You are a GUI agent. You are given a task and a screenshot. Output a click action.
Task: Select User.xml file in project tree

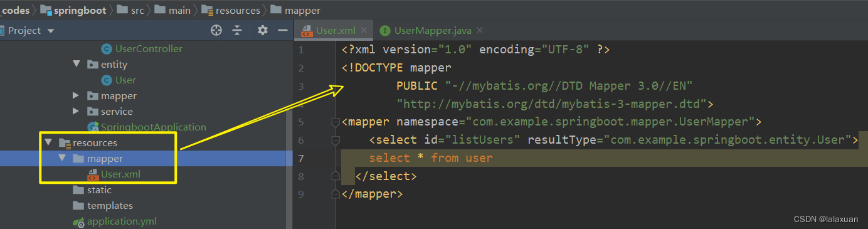coord(120,174)
